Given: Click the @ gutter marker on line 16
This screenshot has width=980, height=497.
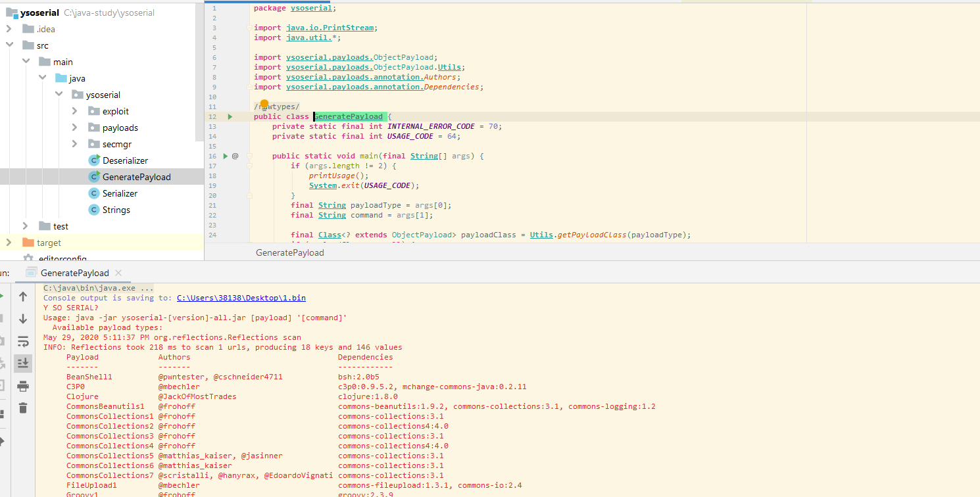Looking at the screenshot, I should (235, 156).
